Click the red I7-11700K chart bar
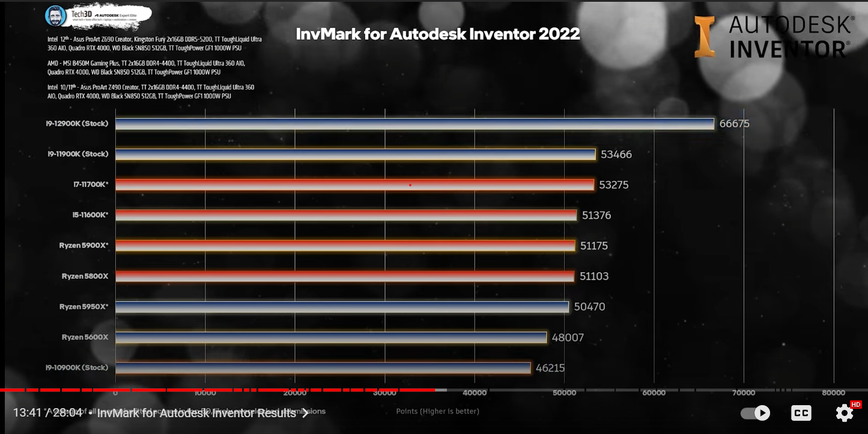Image resolution: width=868 pixels, height=434 pixels. [x=354, y=185]
